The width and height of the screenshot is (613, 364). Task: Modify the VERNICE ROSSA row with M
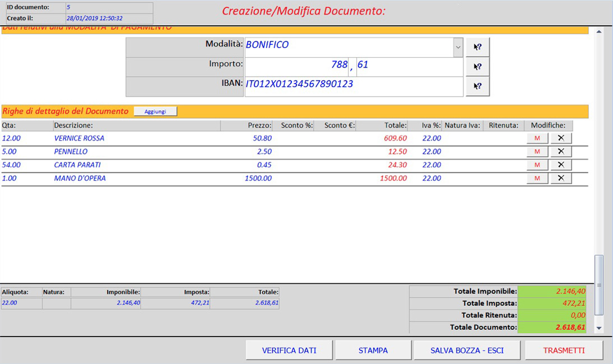[537, 138]
